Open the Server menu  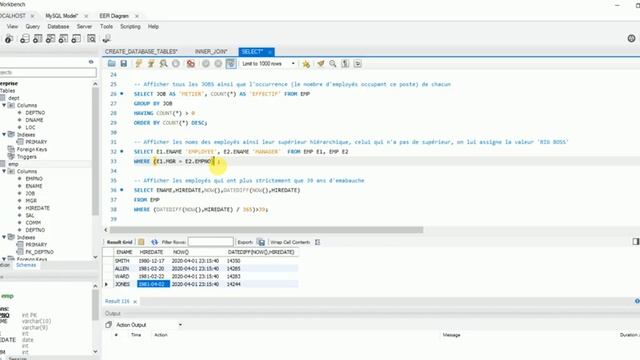click(84, 27)
